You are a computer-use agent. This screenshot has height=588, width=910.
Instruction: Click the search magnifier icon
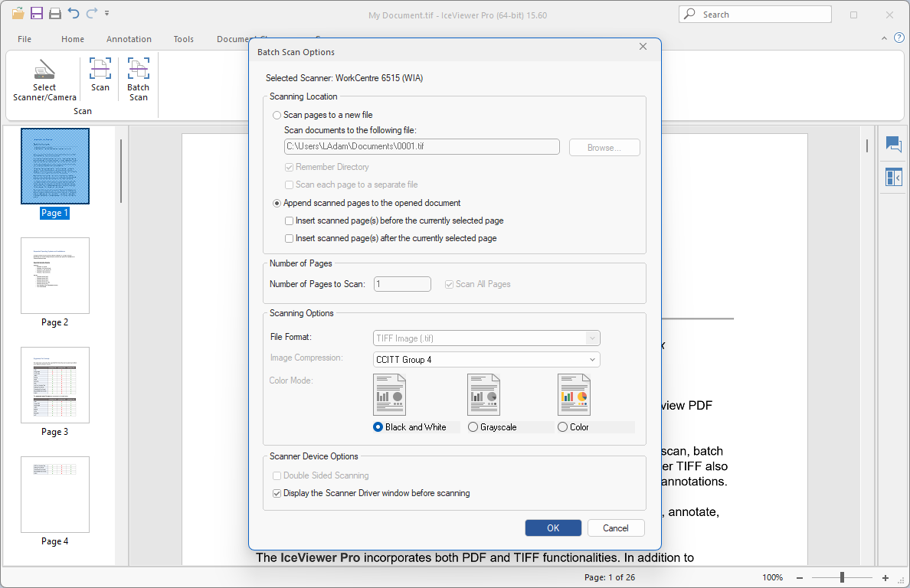[x=689, y=14]
